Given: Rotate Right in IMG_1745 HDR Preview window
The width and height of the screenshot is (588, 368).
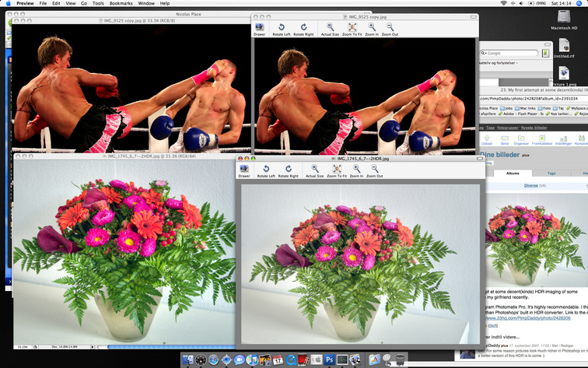Looking at the screenshot, I should coord(289,171).
